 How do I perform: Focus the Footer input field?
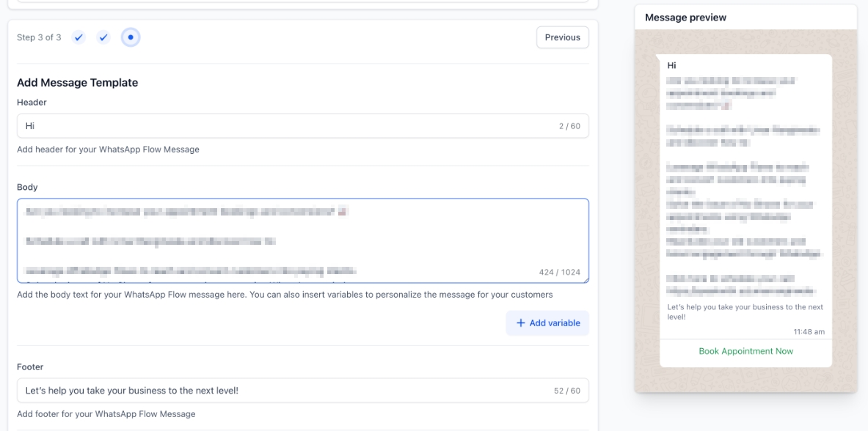click(x=286, y=391)
